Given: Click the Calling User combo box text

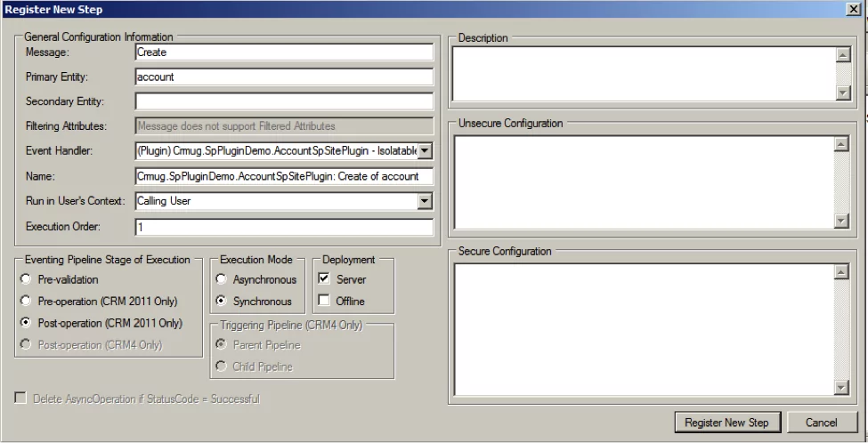Looking at the screenshot, I should [x=164, y=201].
